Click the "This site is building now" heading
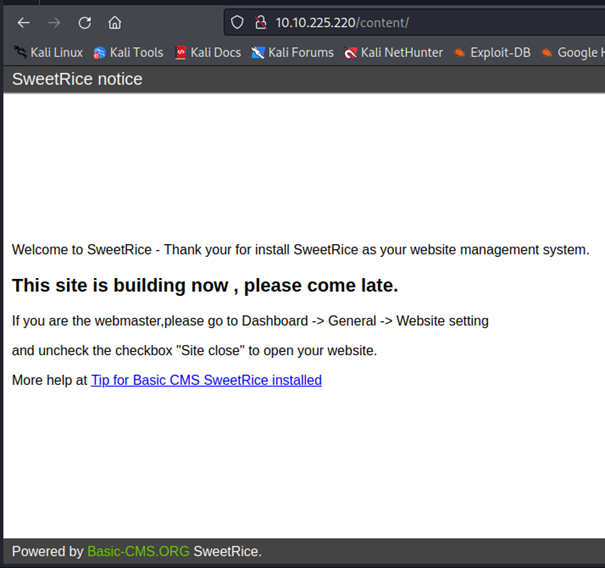Image resolution: width=605 pixels, height=568 pixels. 205,285
